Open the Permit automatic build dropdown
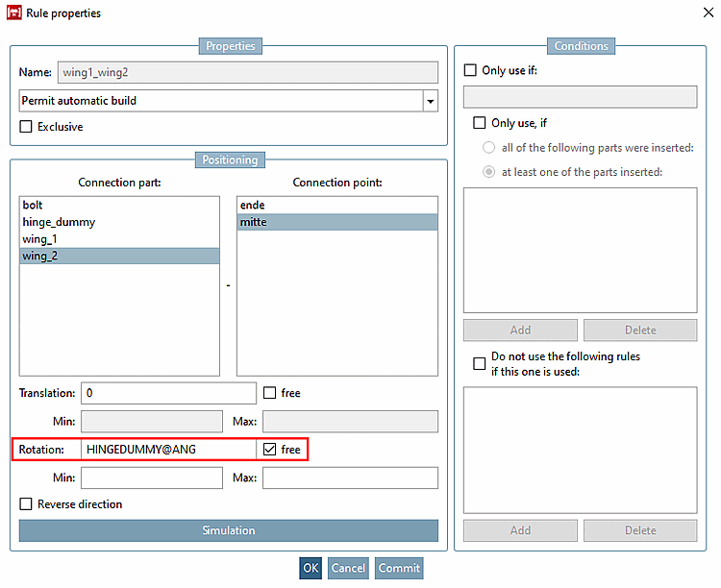The width and height of the screenshot is (721, 588). tap(430, 101)
